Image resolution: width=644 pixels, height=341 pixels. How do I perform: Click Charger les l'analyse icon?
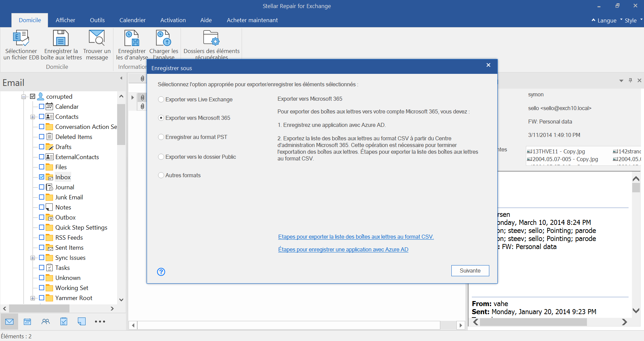(x=164, y=38)
